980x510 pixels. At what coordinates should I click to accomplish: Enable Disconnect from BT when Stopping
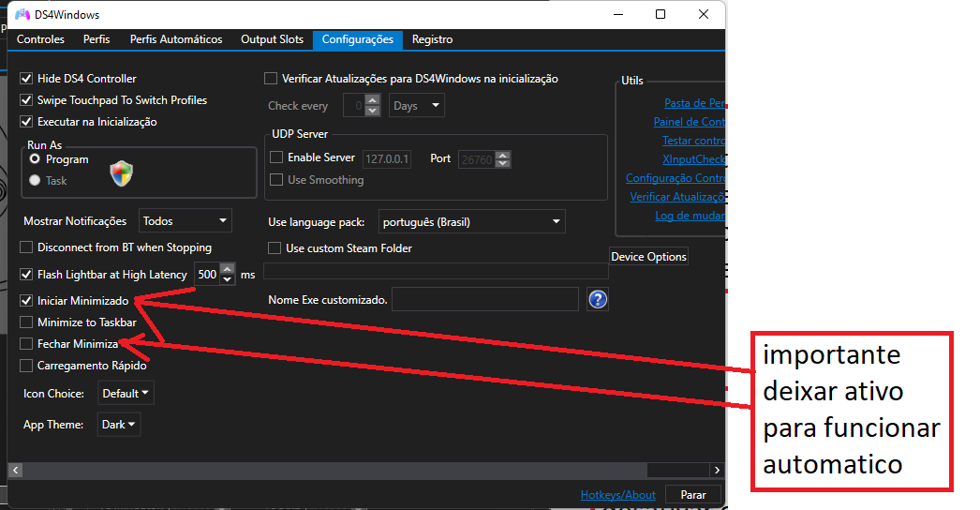[26, 247]
